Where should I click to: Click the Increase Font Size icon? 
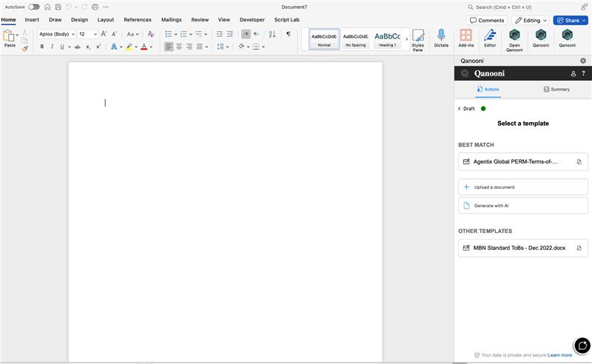tap(104, 34)
